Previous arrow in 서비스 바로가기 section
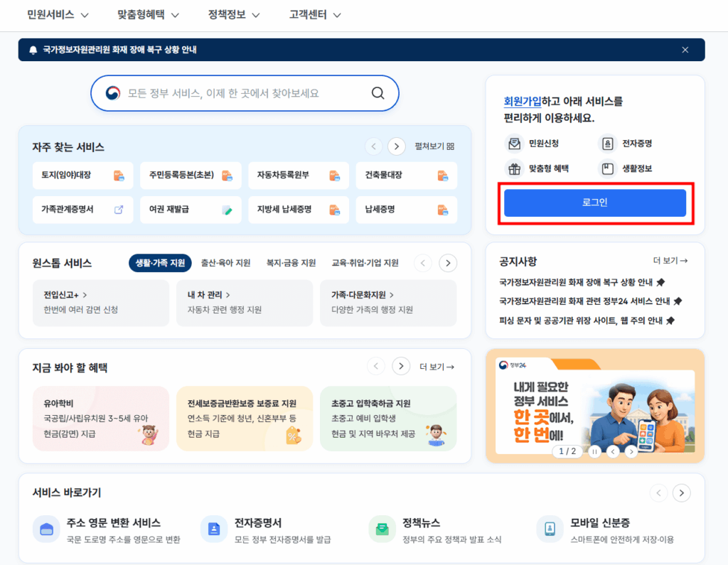The image size is (728, 565). [x=659, y=493]
